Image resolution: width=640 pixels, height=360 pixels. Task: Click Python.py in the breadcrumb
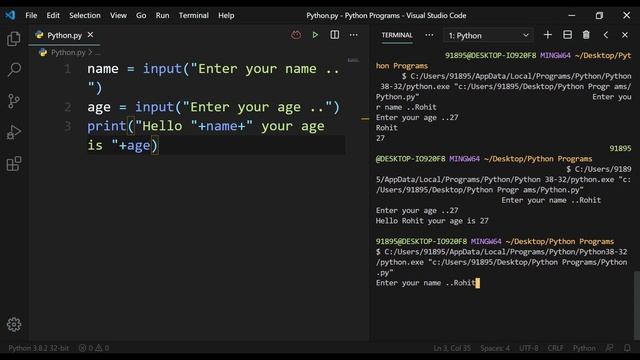coord(68,52)
